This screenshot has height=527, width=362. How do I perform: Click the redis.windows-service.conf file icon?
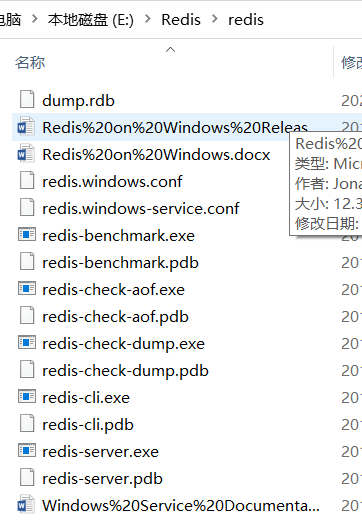pos(27,208)
